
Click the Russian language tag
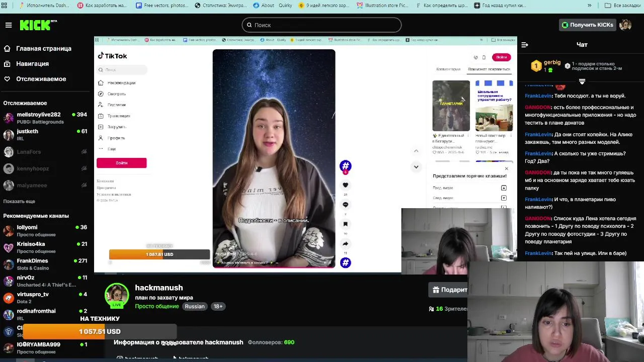pyautogui.click(x=195, y=306)
